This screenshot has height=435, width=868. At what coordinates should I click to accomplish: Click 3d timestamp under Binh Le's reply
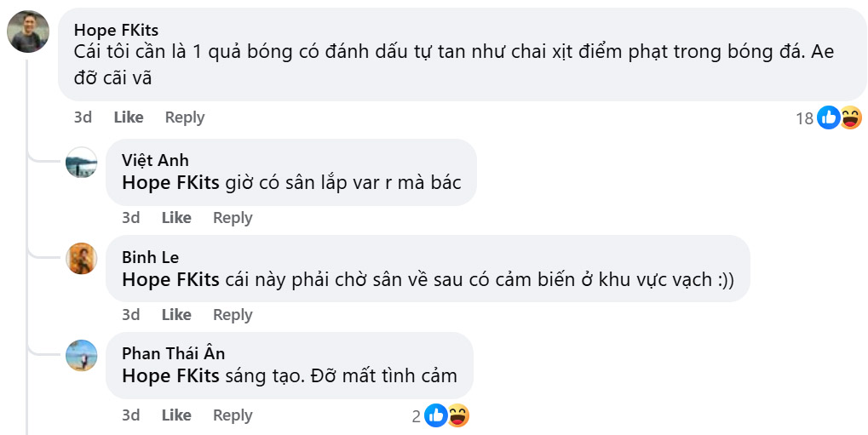130,315
